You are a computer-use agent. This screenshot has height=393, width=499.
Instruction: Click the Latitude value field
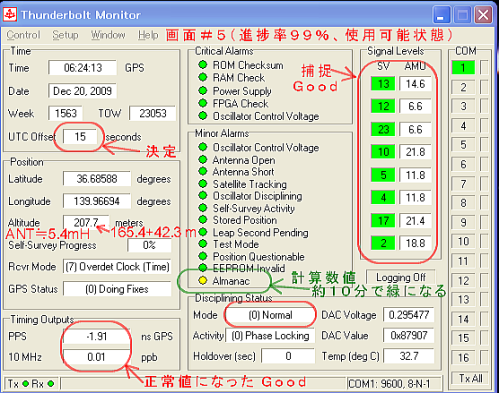point(97,179)
